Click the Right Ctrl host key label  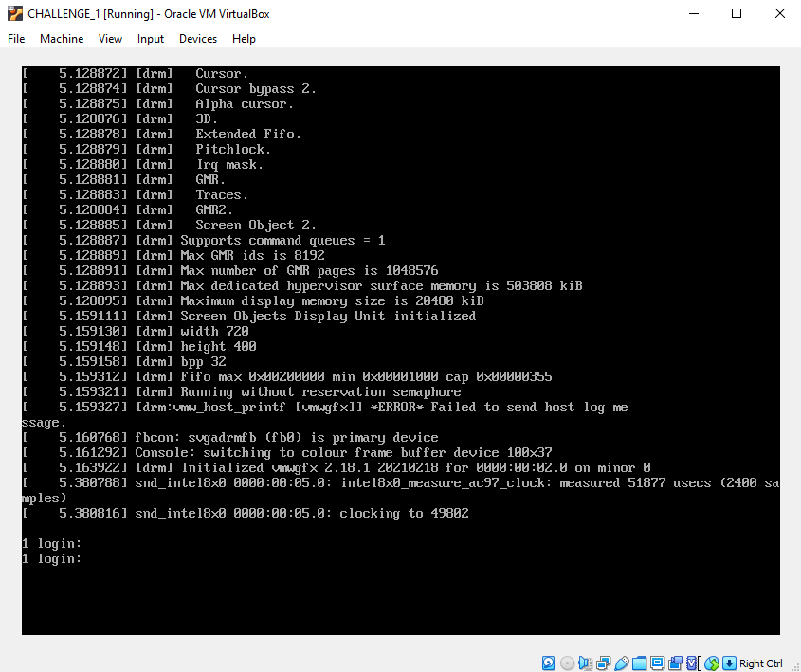click(x=761, y=663)
